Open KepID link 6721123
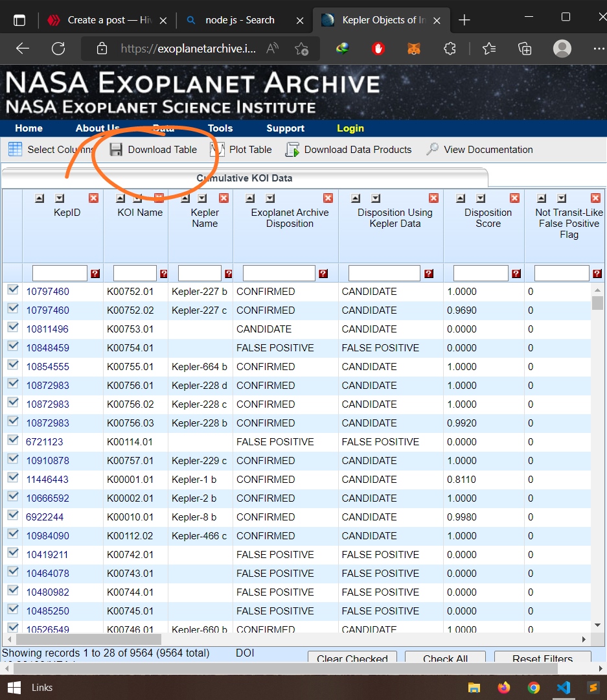Viewport: 607px width, 700px height. point(45,442)
